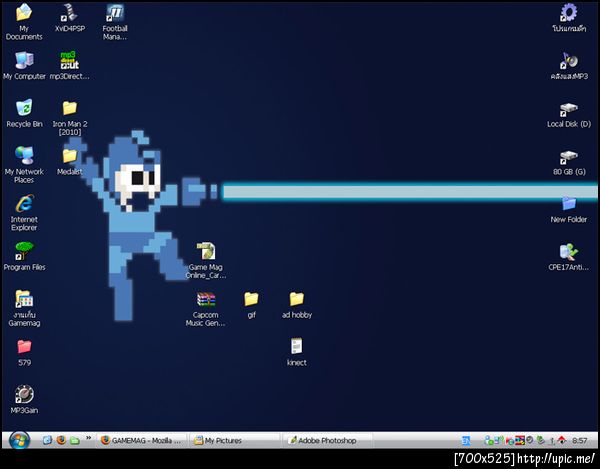
Task: Launch the CPE17Anti shortcut
Action: (569, 257)
